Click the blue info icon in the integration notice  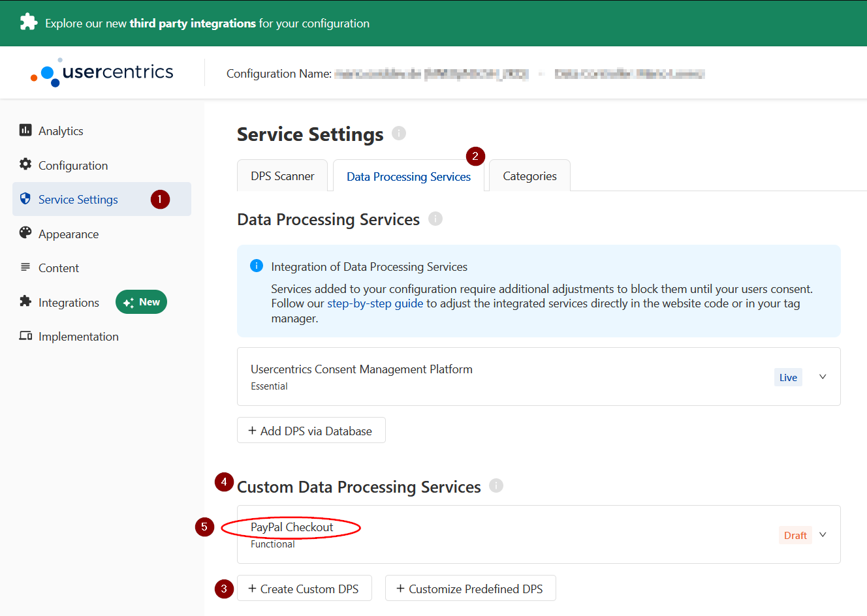[256, 266]
